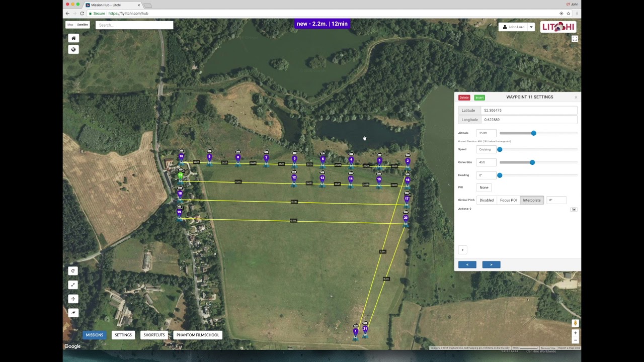Click the Longitude value field

[x=529, y=120]
